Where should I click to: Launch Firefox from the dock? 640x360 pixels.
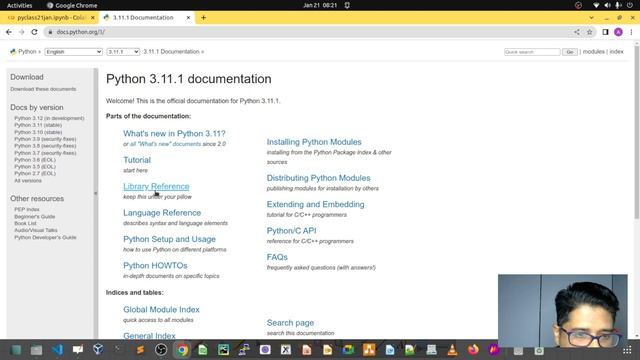click(473, 350)
